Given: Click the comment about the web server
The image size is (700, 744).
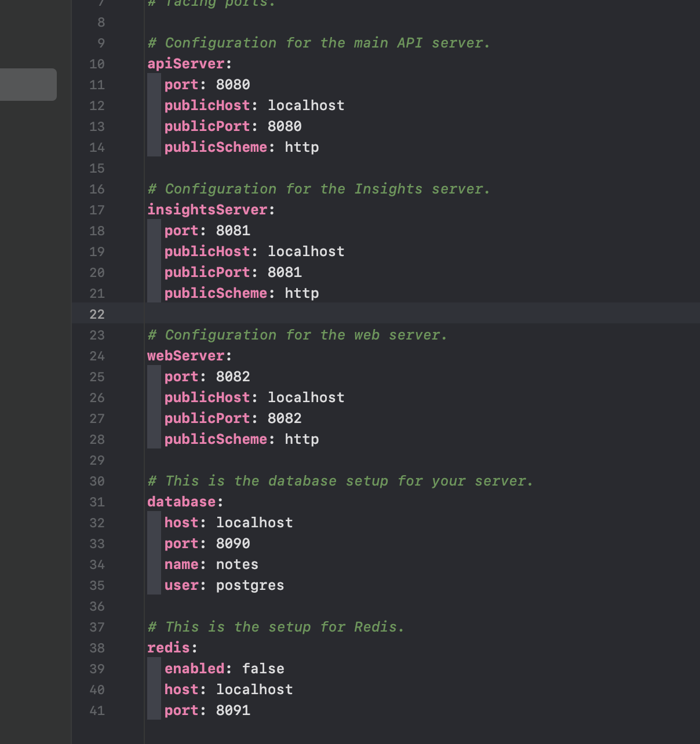Looking at the screenshot, I should tap(297, 335).
